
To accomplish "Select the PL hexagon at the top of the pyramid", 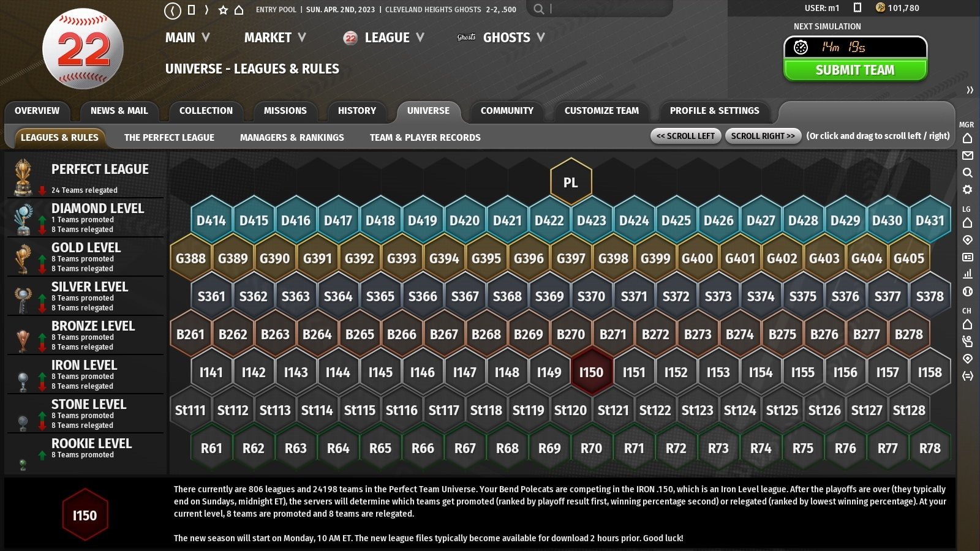I will click(x=570, y=181).
